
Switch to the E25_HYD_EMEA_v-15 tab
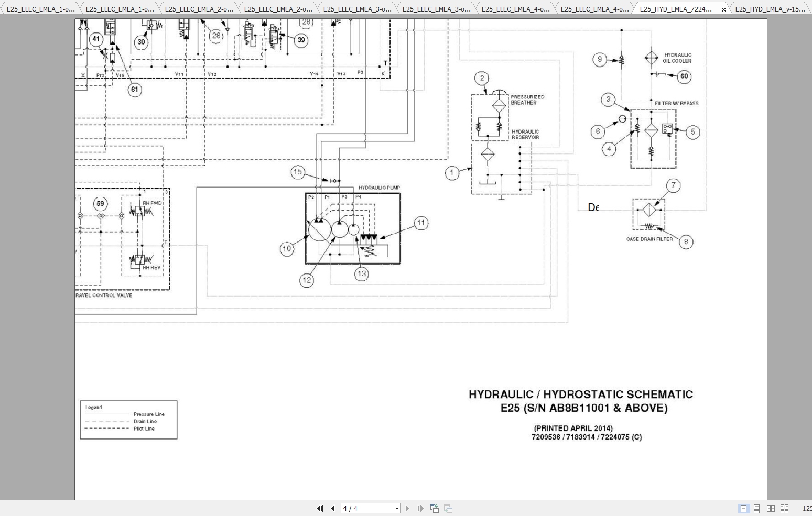point(770,8)
